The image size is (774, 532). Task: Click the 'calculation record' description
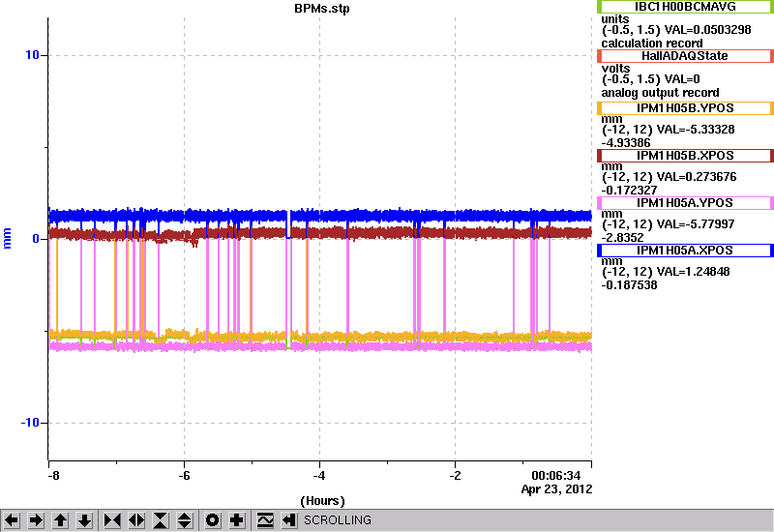click(651, 44)
